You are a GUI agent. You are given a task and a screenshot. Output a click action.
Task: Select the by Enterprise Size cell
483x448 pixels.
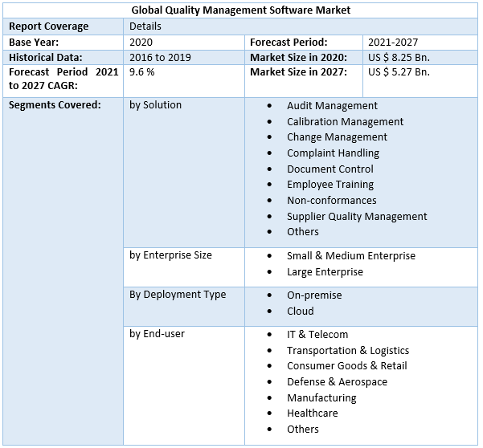click(170, 255)
